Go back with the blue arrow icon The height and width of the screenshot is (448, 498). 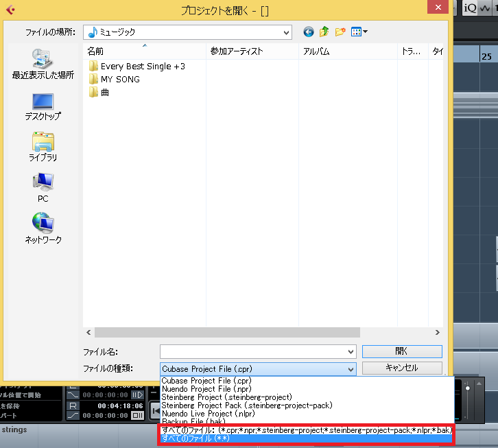point(309,32)
